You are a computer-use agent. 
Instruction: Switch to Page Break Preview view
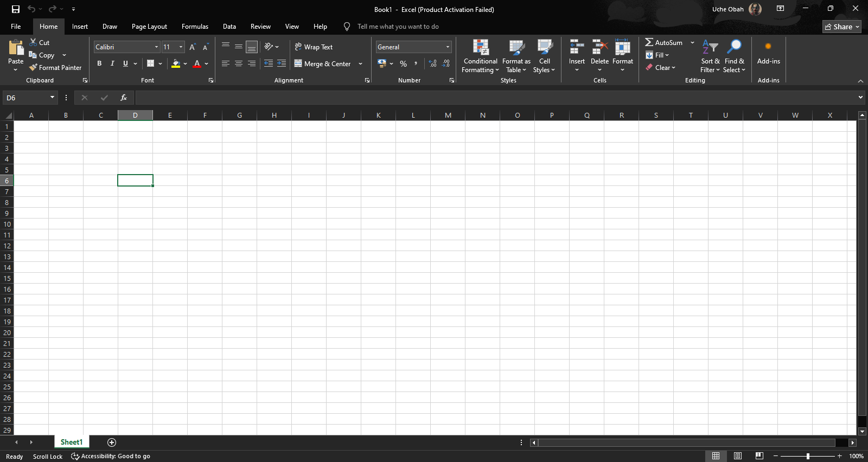pyautogui.click(x=759, y=456)
